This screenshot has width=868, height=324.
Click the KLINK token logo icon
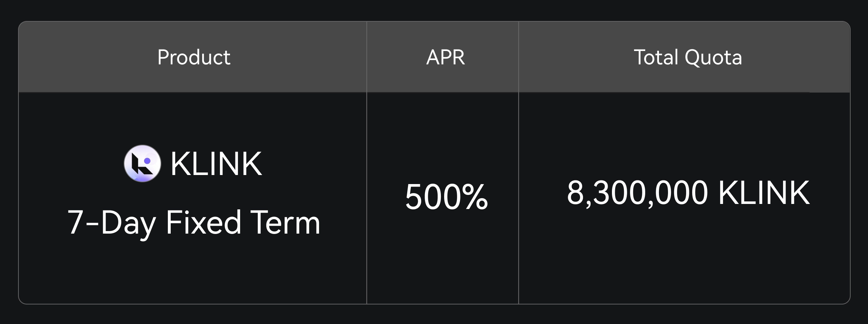[142, 163]
